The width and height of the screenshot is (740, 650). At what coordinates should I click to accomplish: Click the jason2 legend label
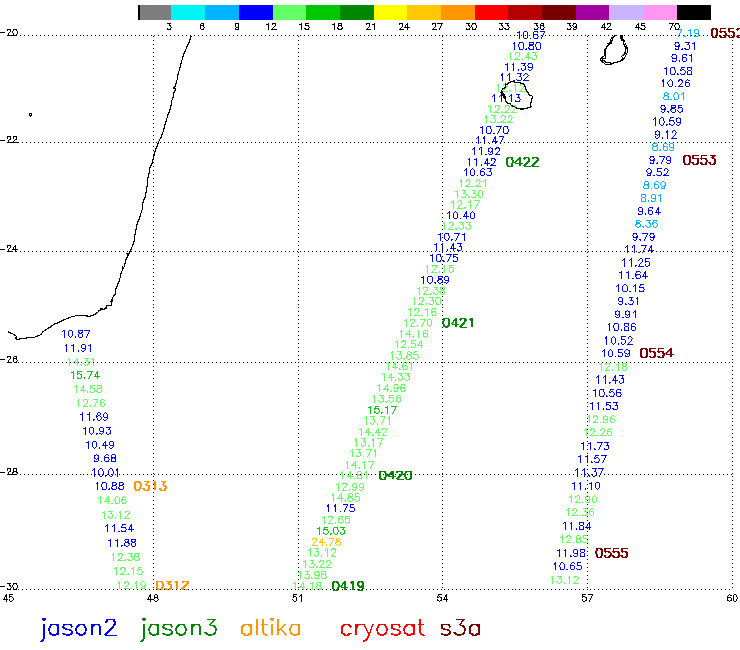pos(78,629)
